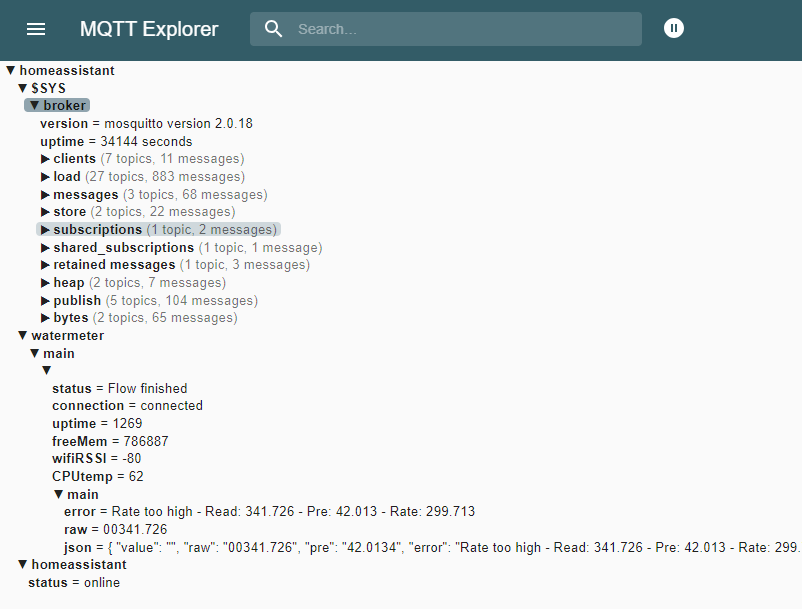The image size is (802, 609).
Task: Expand the messages topic
Action: click(45, 195)
